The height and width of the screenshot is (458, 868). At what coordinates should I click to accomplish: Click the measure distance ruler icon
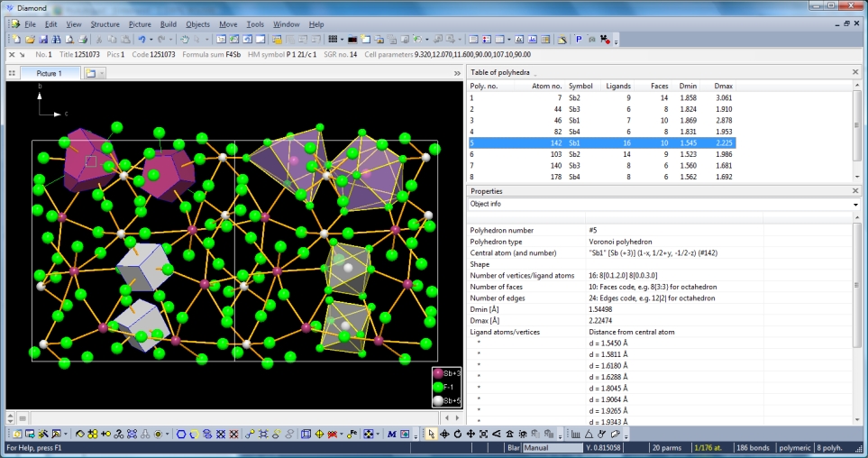point(576,434)
